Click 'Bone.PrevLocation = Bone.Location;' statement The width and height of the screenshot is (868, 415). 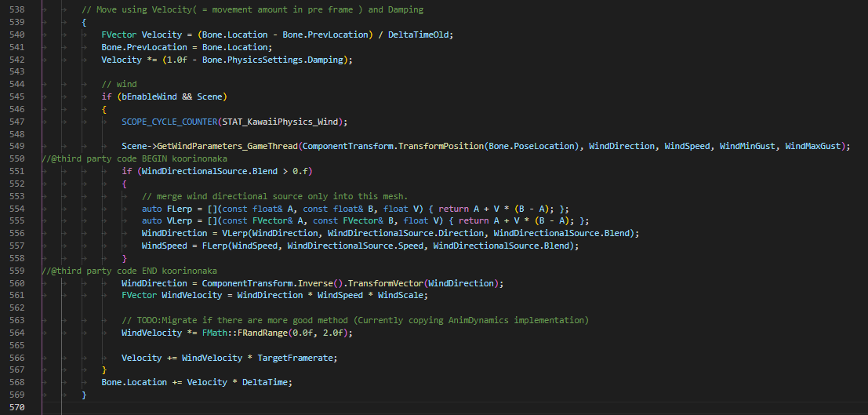pos(187,47)
